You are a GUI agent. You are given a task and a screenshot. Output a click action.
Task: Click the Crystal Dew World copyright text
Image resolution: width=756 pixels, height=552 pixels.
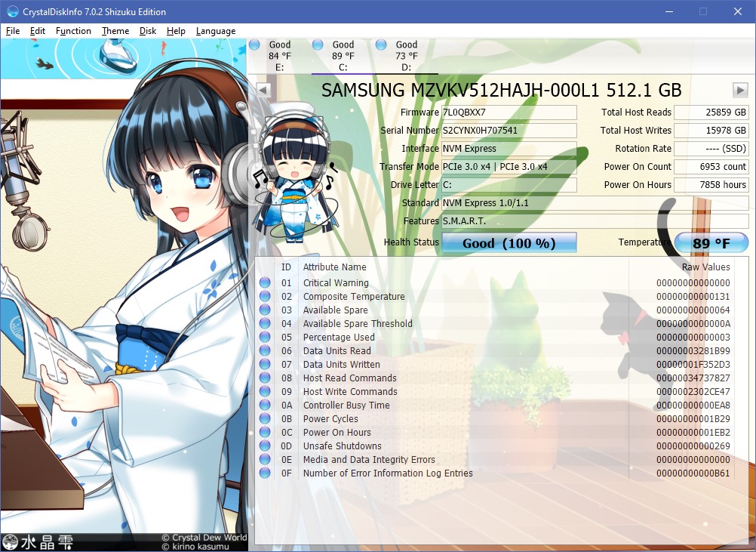(204, 537)
